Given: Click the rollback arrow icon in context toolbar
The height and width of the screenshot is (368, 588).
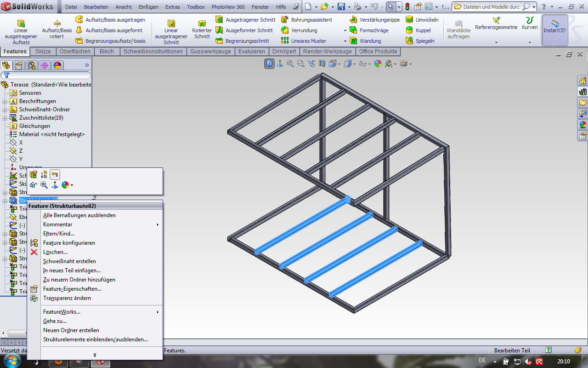Looking at the screenshot, I should point(55,174).
